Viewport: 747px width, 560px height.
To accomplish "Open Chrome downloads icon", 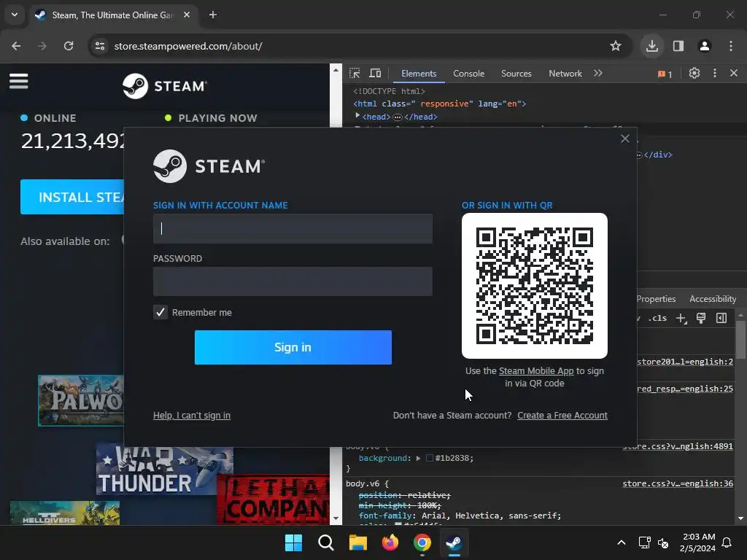I will click(x=651, y=46).
